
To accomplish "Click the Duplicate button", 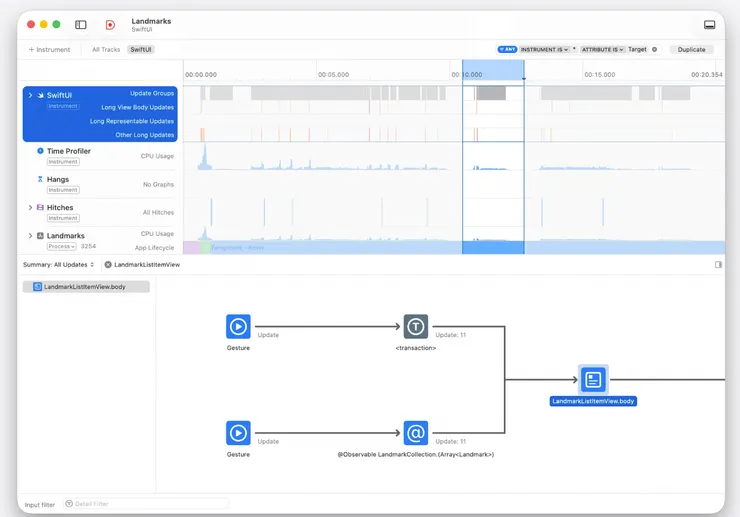I will [x=691, y=50].
